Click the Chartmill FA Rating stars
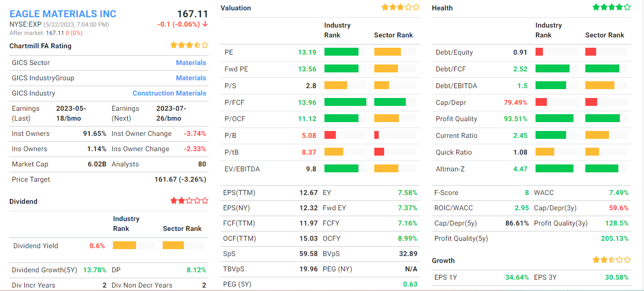The height and width of the screenshot is (291, 644). 189,45
